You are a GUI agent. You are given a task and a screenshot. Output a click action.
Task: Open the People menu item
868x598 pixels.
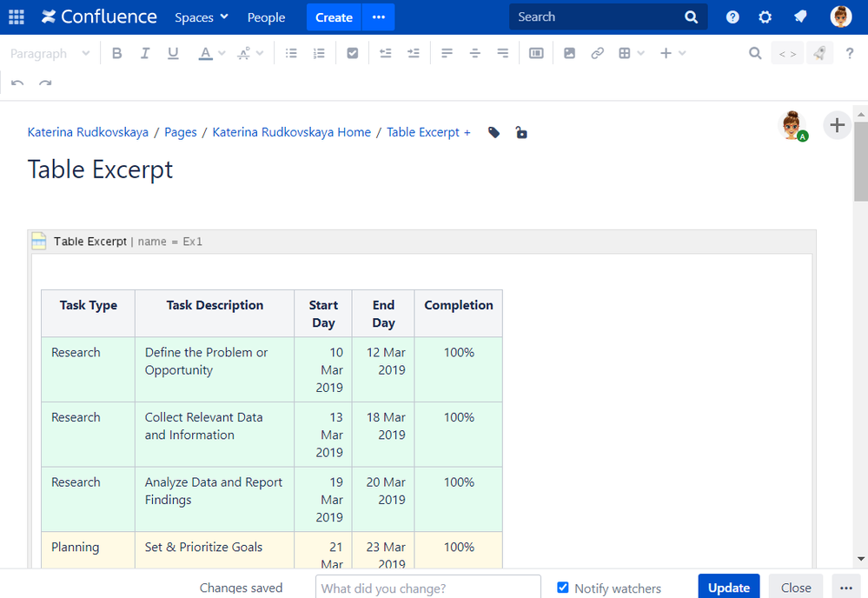[266, 17]
